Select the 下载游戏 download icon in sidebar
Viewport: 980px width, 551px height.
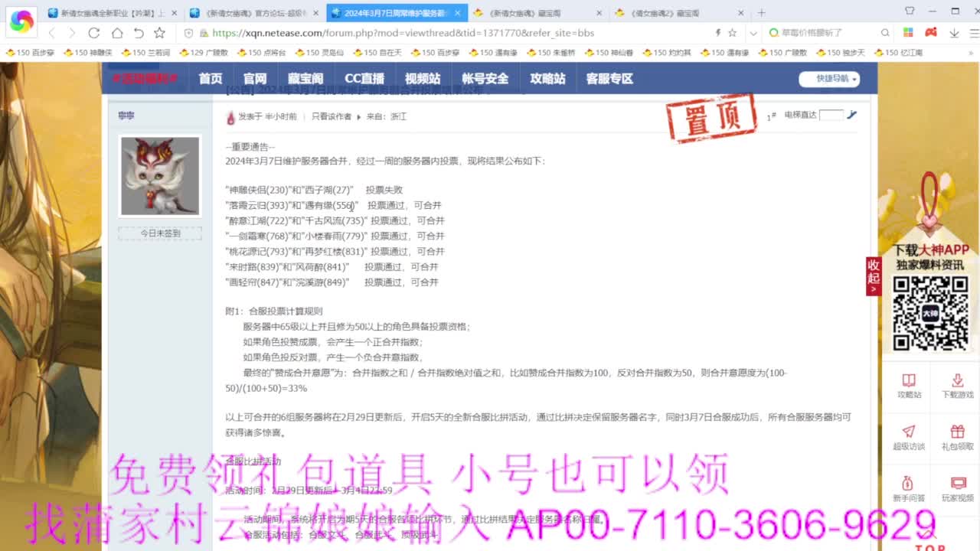coord(955,381)
